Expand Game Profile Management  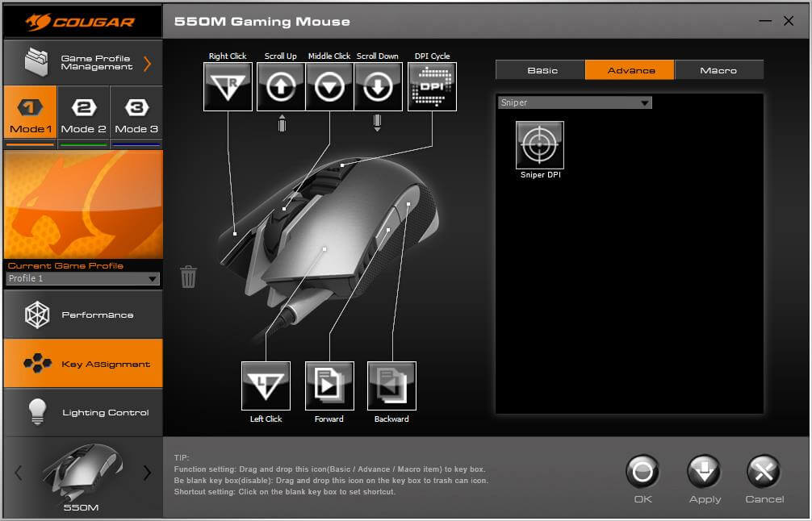pyautogui.click(x=82, y=63)
